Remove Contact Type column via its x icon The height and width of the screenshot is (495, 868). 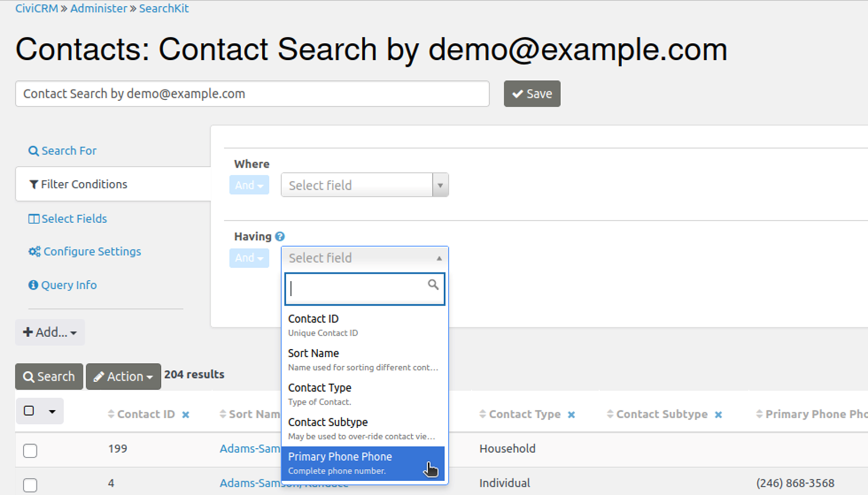pos(571,415)
